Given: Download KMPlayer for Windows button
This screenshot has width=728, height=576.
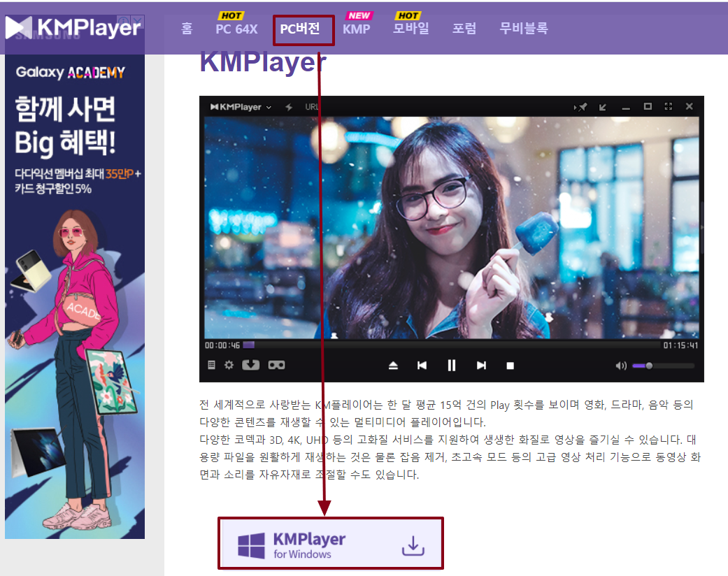Looking at the screenshot, I should click(x=331, y=543).
